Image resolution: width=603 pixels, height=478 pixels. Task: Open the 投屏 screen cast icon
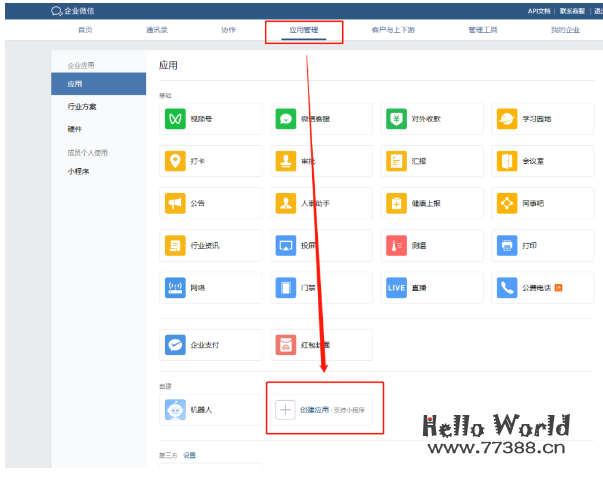click(x=286, y=245)
